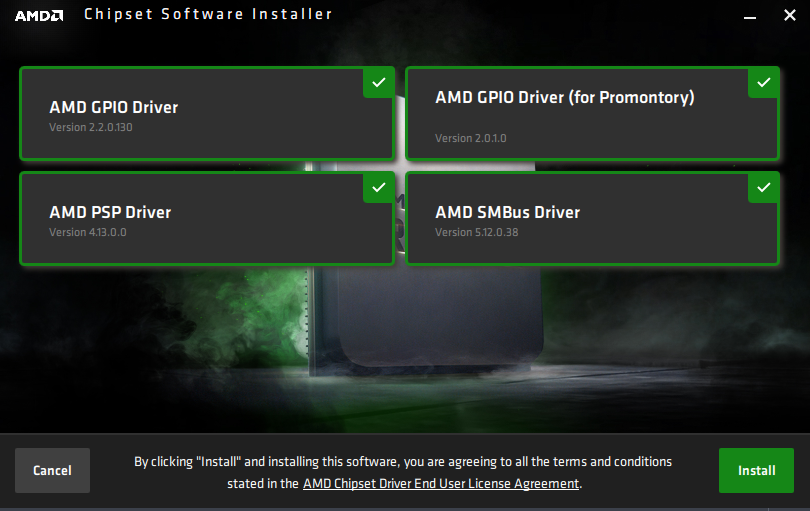Click the 'Version 2.2.0.130' text
The width and height of the screenshot is (810, 511).
tap(90, 127)
